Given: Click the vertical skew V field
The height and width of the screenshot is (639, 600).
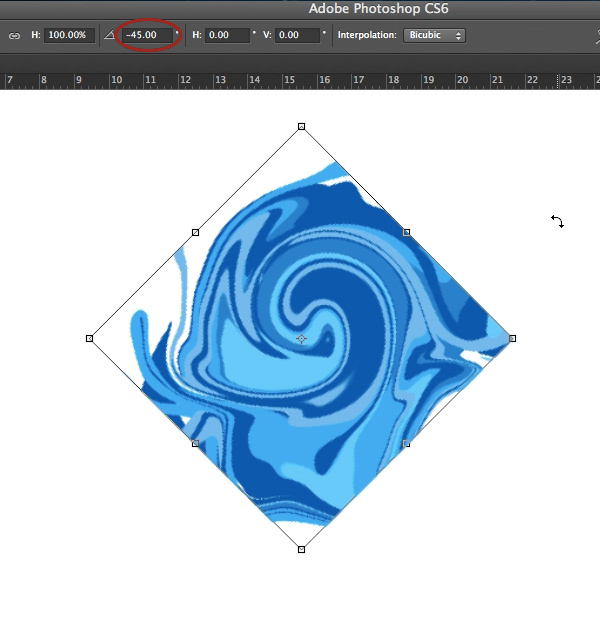Looking at the screenshot, I should click(x=299, y=35).
